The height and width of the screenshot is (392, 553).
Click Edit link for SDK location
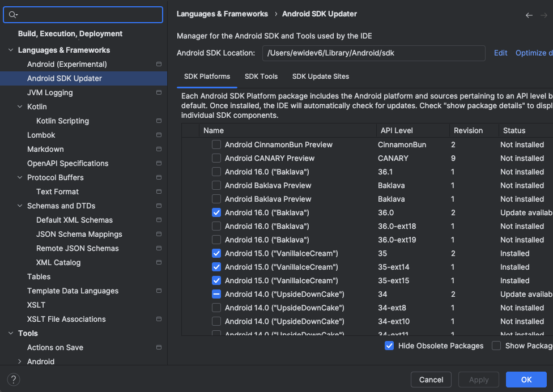pyautogui.click(x=500, y=53)
